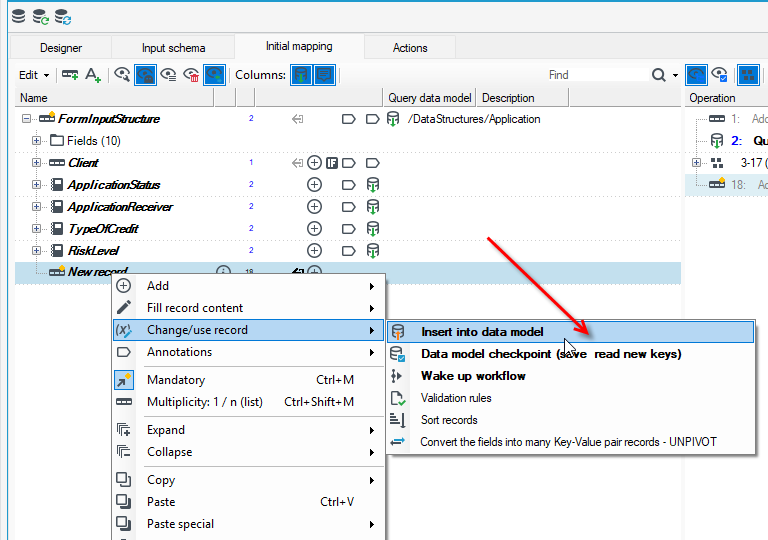This screenshot has height=540, width=768.
Task: Click the Name column header
Action: (115, 98)
